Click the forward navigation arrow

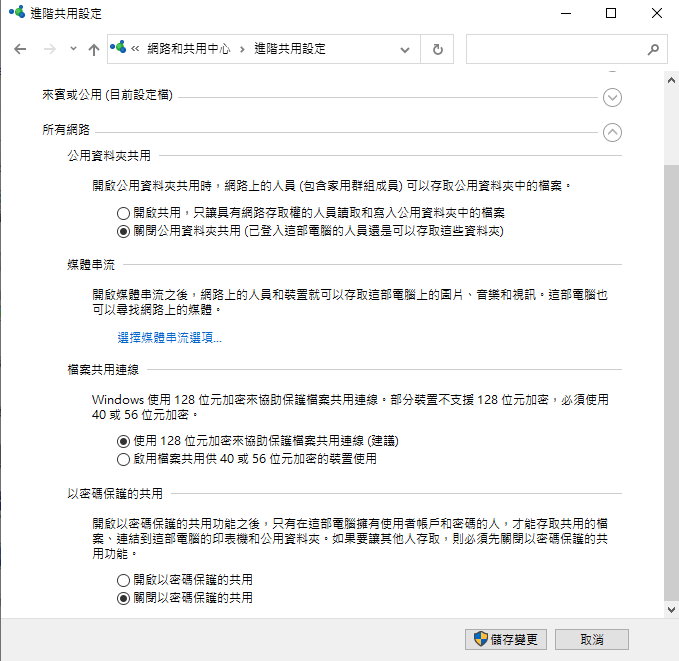[47, 49]
